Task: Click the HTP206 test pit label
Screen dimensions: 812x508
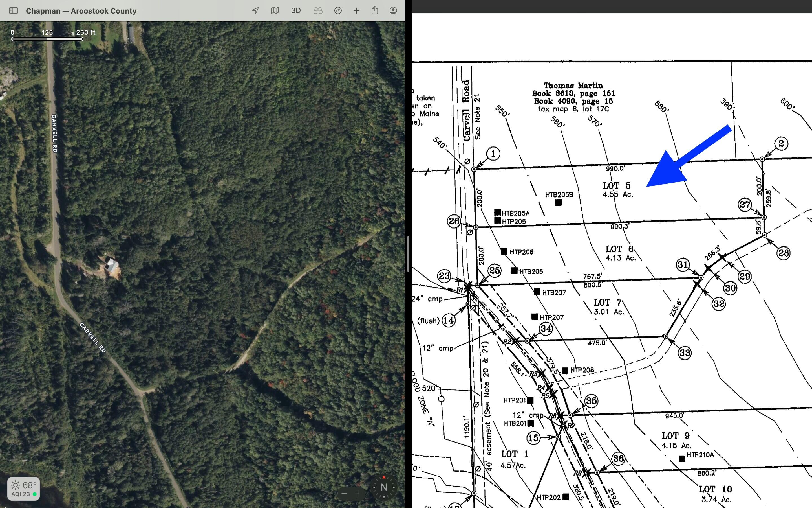Action: coord(521,252)
